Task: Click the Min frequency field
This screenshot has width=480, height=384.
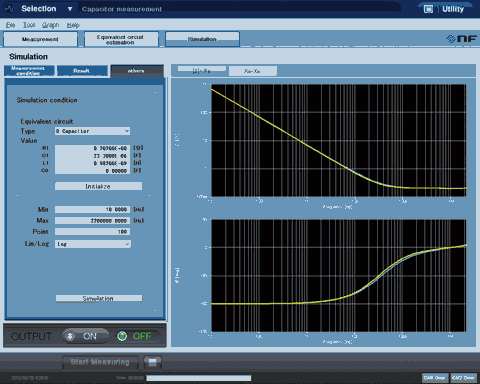Action: 92,209
